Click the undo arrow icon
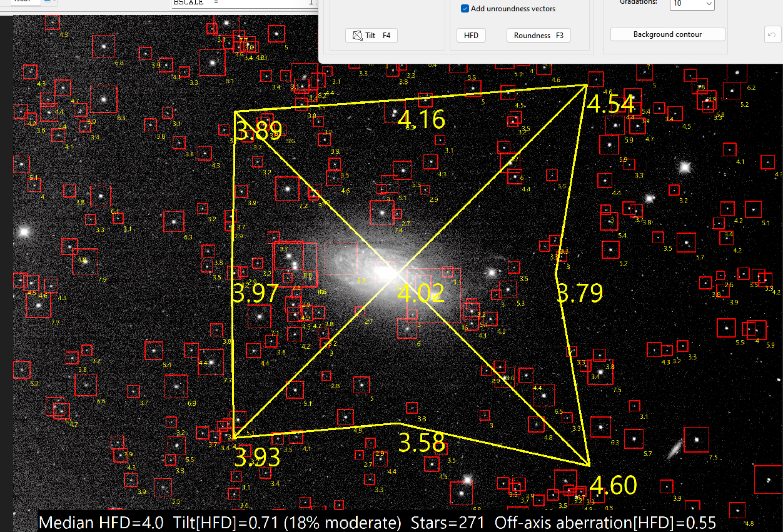This screenshot has width=783, height=532. click(x=772, y=35)
